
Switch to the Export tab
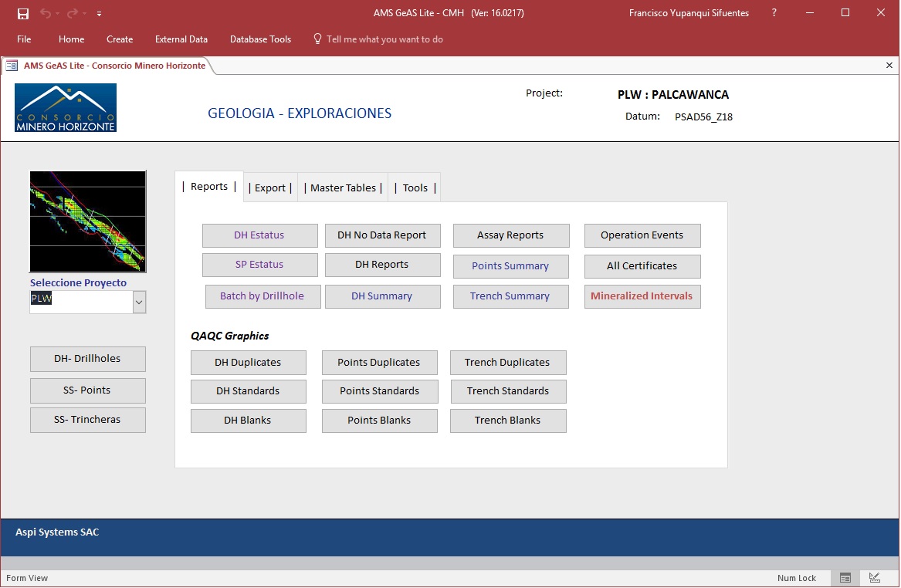click(x=270, y=188)
